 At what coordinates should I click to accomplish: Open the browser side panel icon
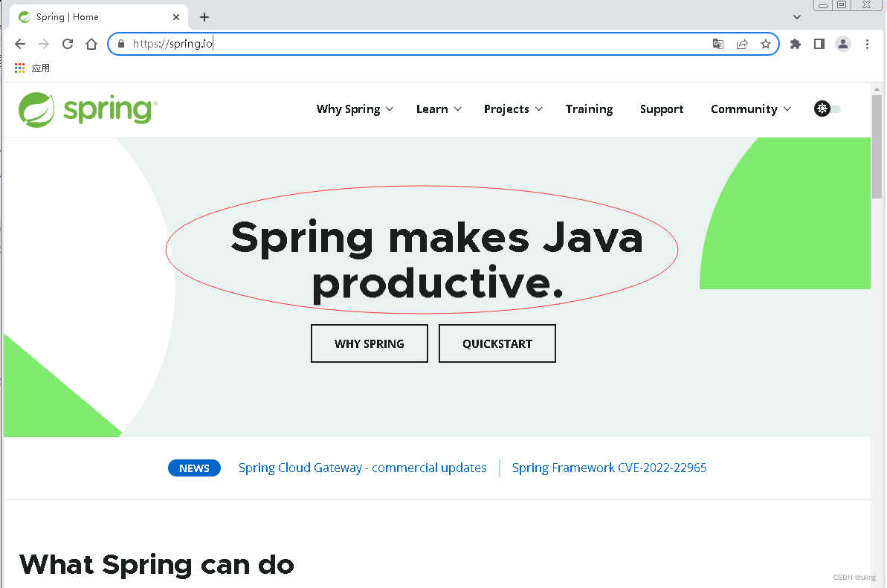819,44
